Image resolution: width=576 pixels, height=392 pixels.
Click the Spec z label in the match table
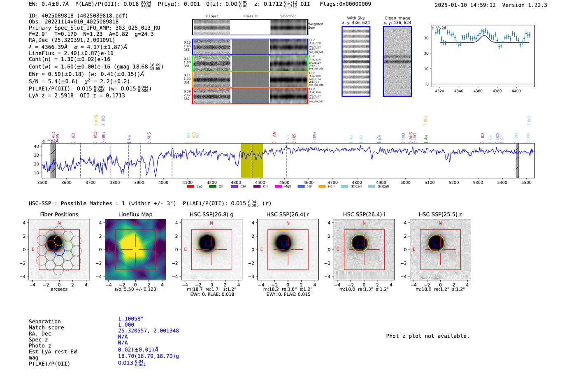pos(38,340)
